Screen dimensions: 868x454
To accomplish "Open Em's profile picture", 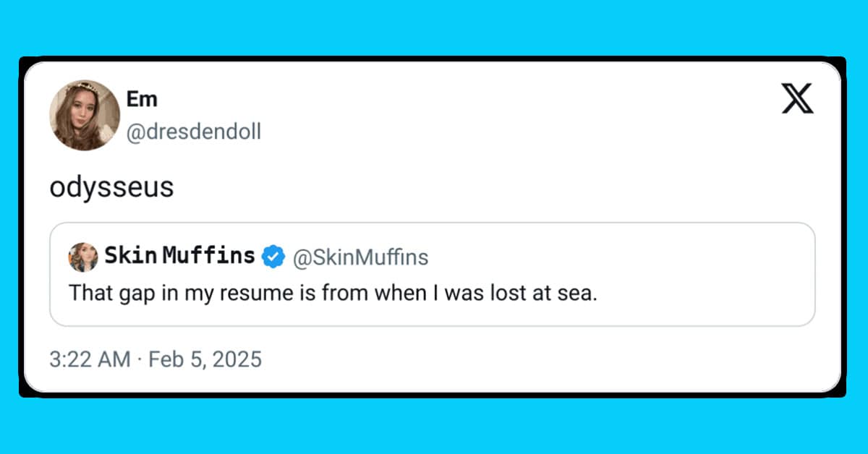I will click(x=85, y=115).
